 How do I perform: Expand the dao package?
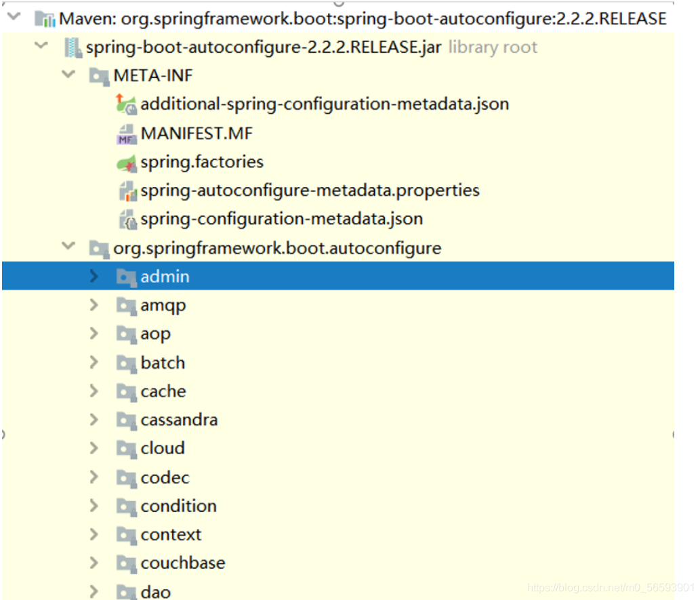(x=94, y=591)
